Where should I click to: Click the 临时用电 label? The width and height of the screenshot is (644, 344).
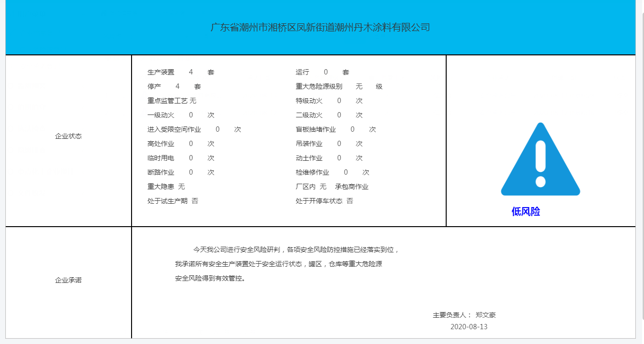(x=161, y=158)
